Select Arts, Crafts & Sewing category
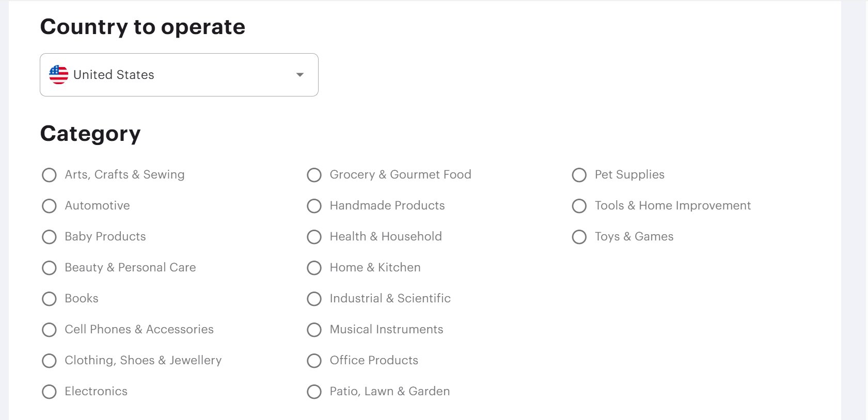Image resolution: width=868 pixels, height=420 pixels. [x=49, y=175]
